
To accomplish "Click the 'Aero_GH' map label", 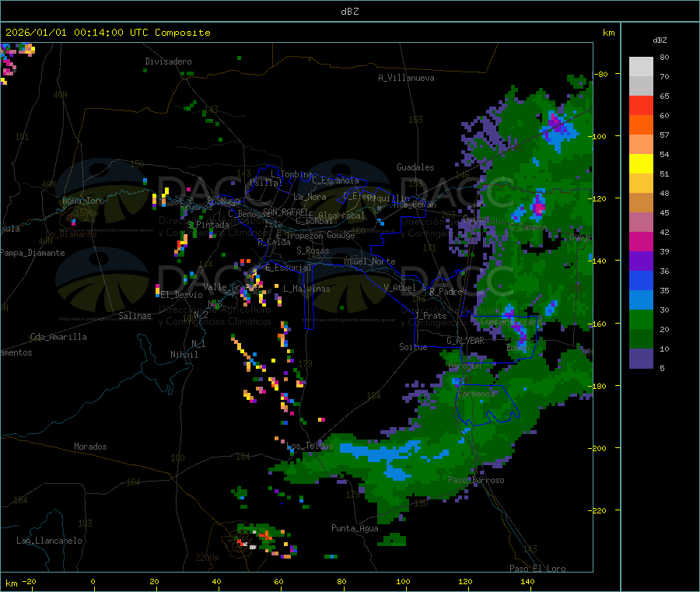I will (465, 366).
